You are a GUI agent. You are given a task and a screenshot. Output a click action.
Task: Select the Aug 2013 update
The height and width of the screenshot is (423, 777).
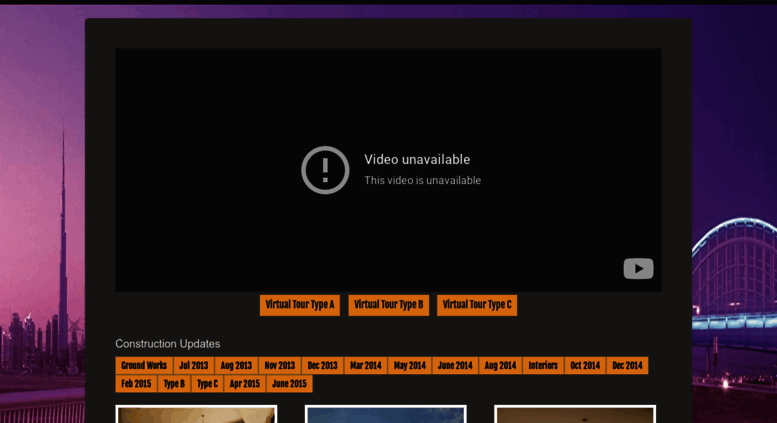[236, 366]
